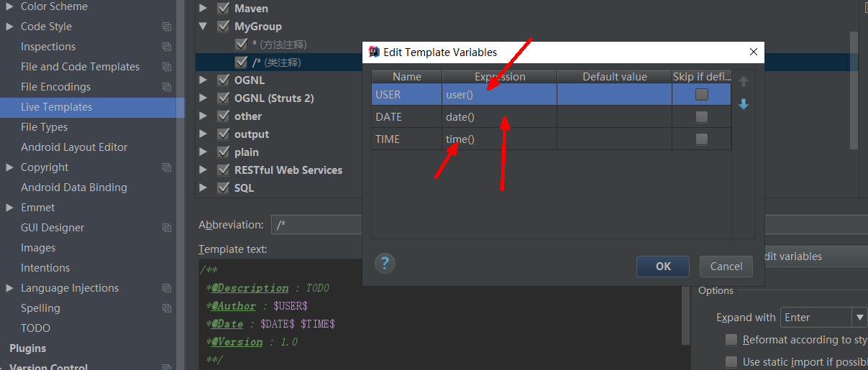Screen dimensions: 868x370
Task: Click project-level icon beside Spelling
Action: point(167,308)
